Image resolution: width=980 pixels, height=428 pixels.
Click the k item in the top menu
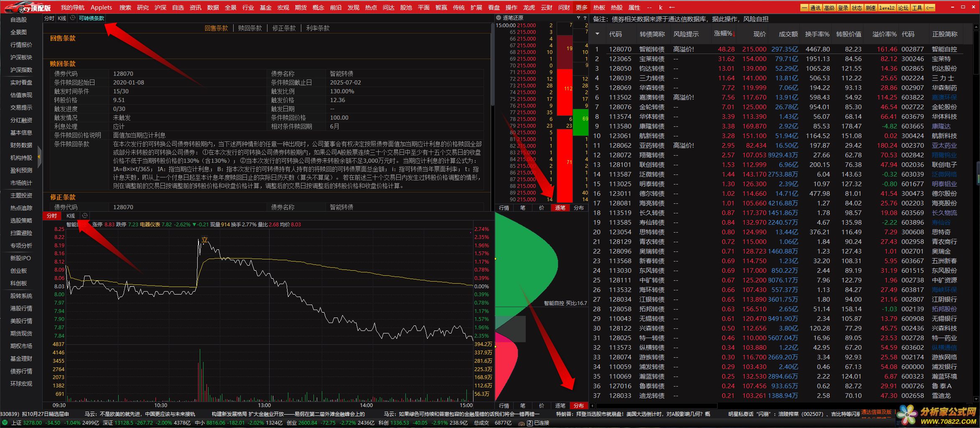[660, 7]
